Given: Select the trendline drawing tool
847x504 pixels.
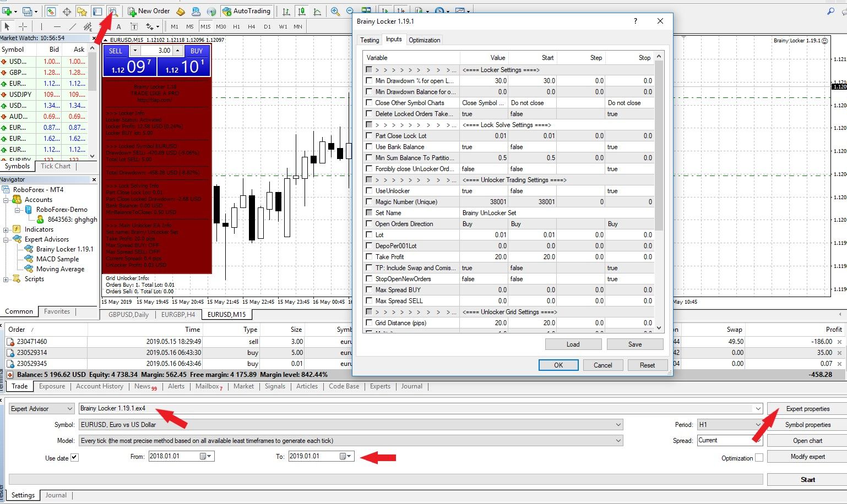Looking at the screenshot, I should point(73,26).
